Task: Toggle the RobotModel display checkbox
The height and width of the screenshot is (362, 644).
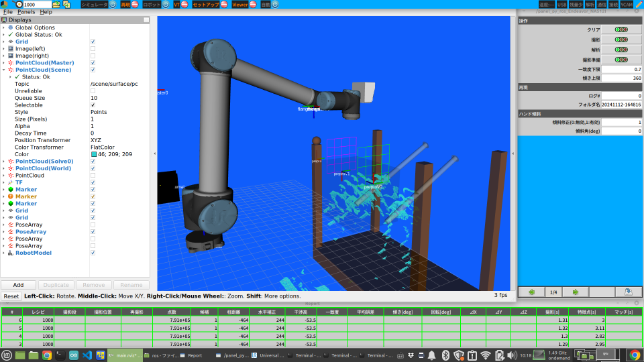Action: click(x=93, y=253)
